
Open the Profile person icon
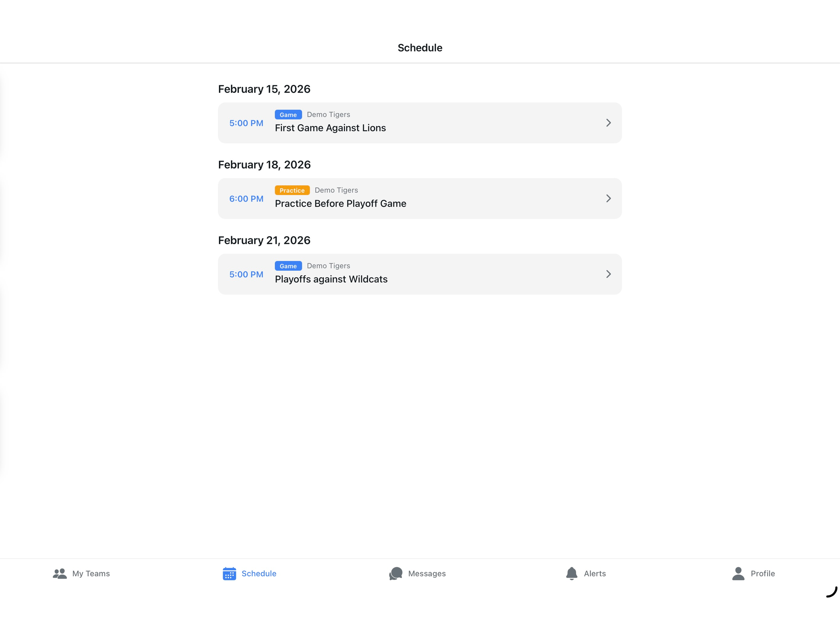pyautogui.click(x=738, y=573)
